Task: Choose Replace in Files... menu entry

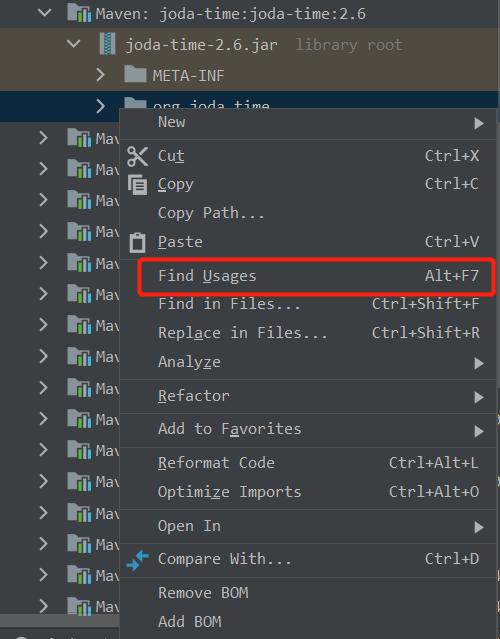Action: 308,333
